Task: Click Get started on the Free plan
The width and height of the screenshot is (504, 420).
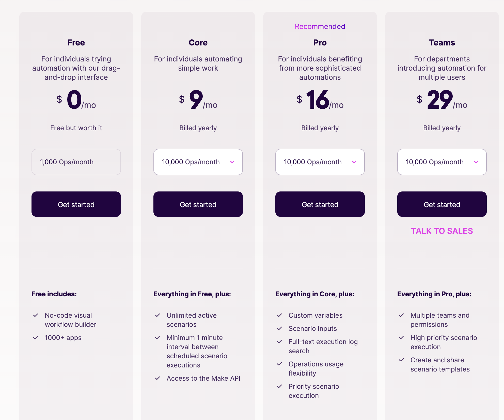Action: [76, 204]
